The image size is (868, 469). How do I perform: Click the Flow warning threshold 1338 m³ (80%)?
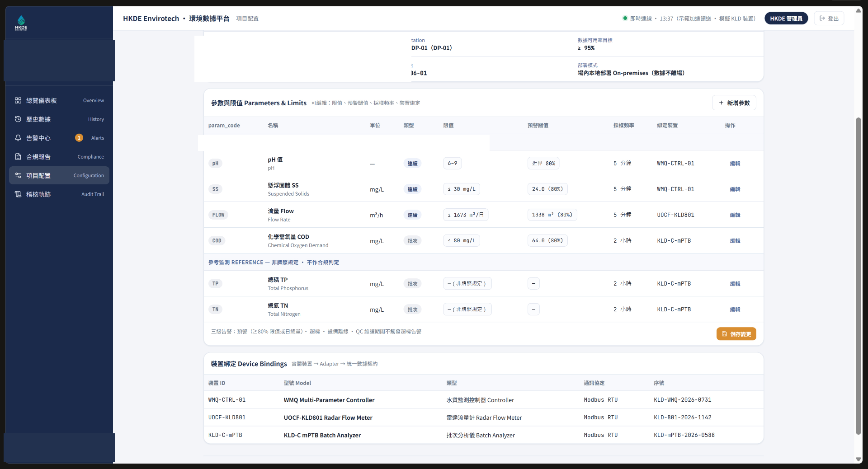(x=552, y=215)
